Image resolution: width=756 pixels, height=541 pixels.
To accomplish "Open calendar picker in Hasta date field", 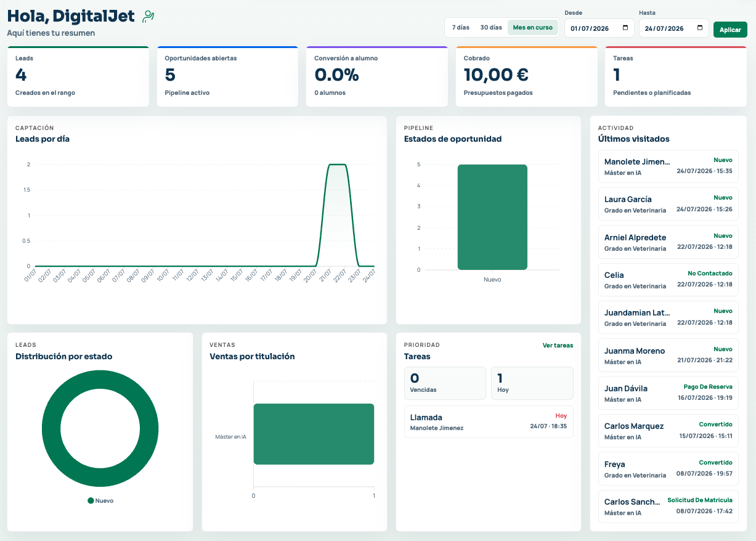I will [700, 28].
